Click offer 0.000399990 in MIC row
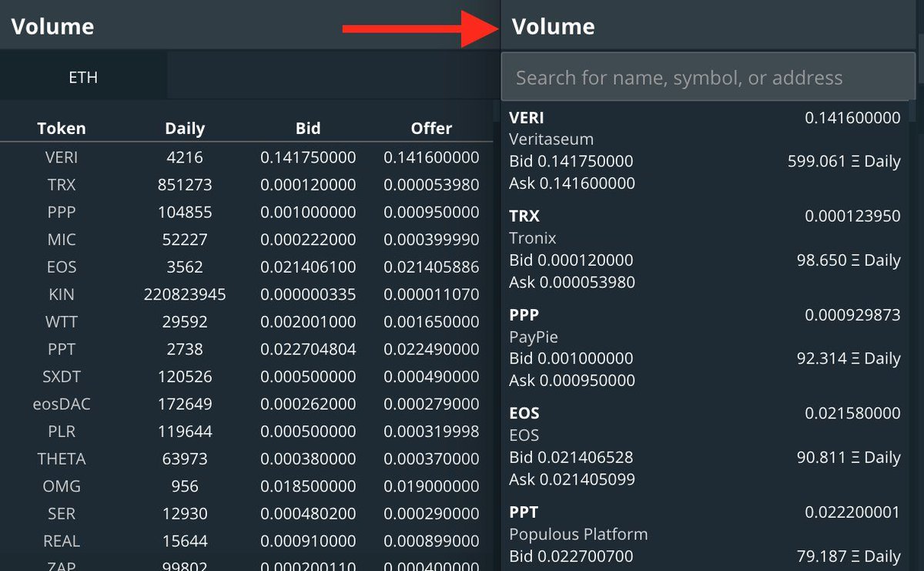The height and width of the screenshot is (571, 924). [x=431, y=240]
